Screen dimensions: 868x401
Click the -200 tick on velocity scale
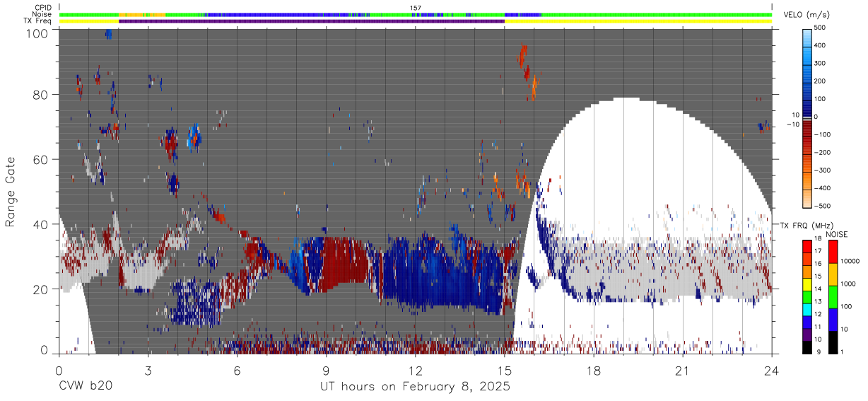823,153
